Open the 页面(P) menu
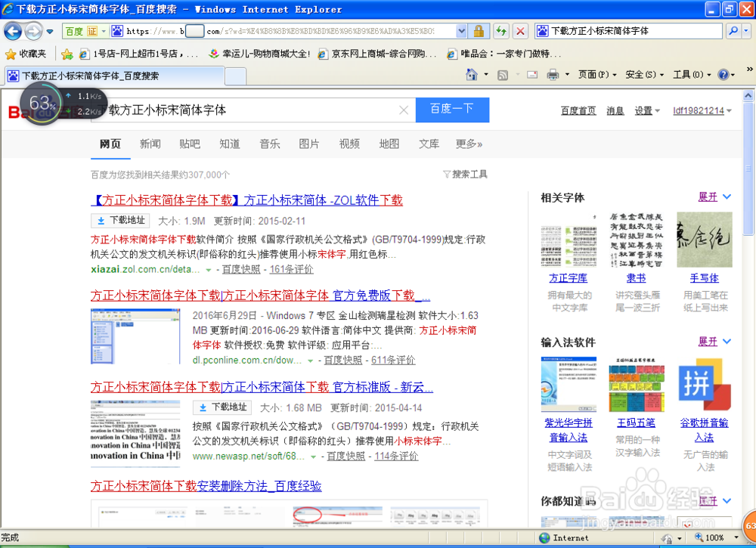Screen dimensions: 756x548 (597, 75)
